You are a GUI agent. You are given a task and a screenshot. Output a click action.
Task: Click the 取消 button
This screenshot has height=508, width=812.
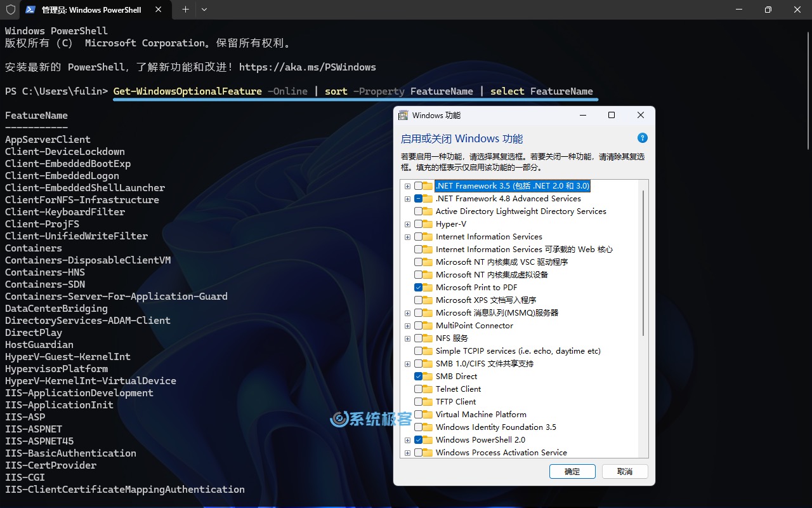coord(625,471)
